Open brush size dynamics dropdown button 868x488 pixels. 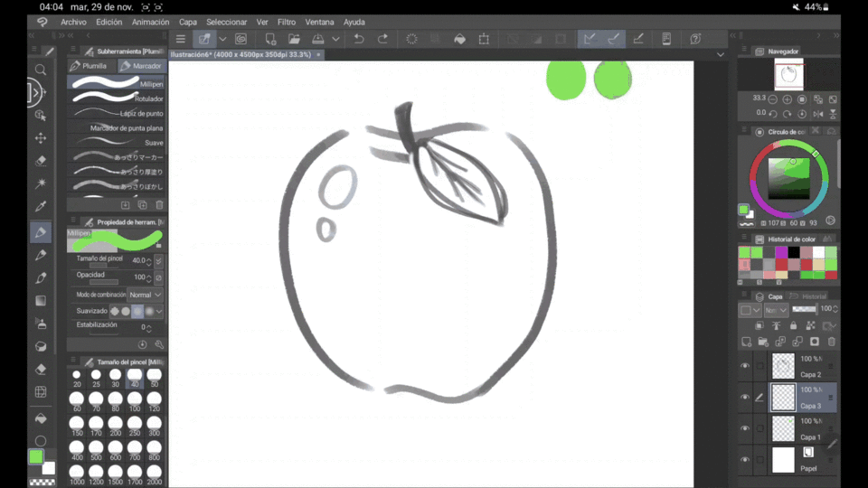point(159,260)
